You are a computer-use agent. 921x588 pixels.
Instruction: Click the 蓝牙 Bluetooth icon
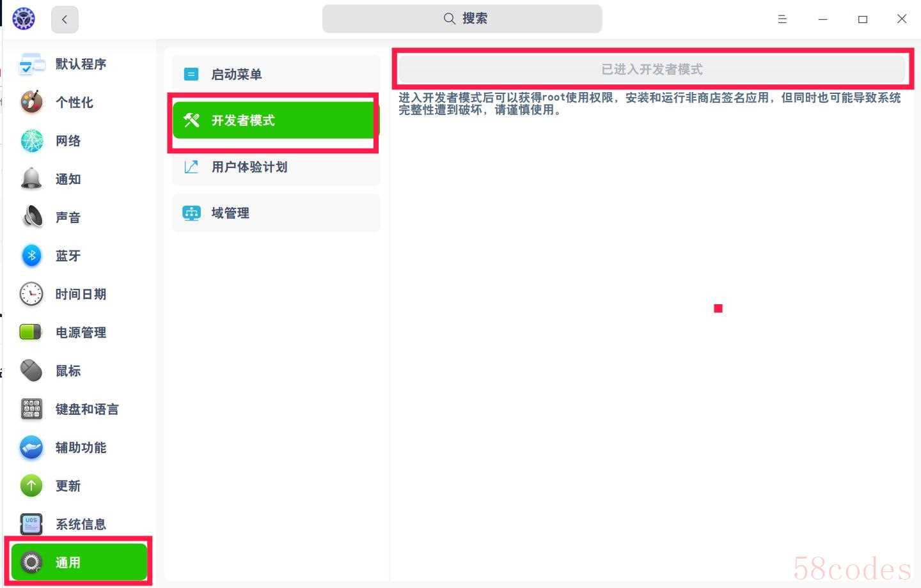coord(31,256)
